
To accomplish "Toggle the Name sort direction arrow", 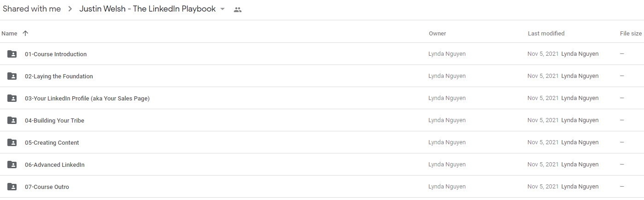I will (25, 33).
